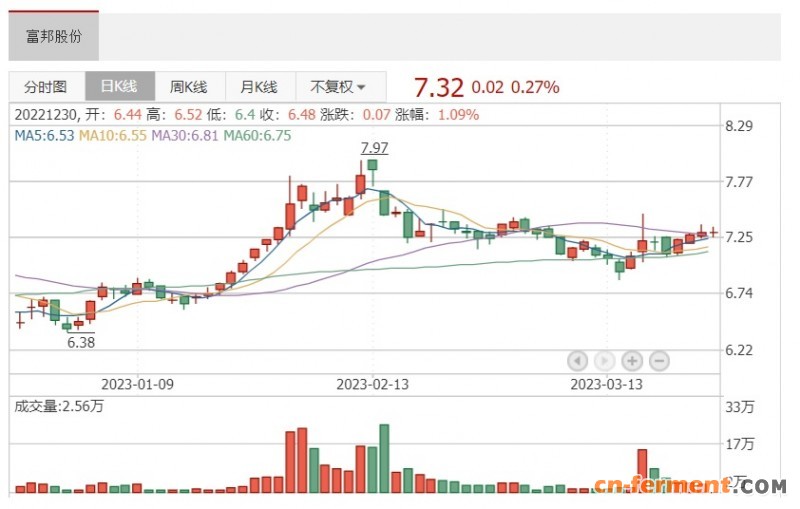The width and height of the screenshot is (800, 509).
Task: Click the 富邦股份 stock name tab
Action: point(54,37)
